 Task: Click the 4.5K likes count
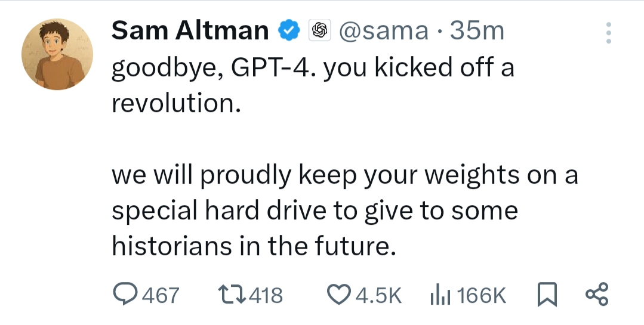378,295
